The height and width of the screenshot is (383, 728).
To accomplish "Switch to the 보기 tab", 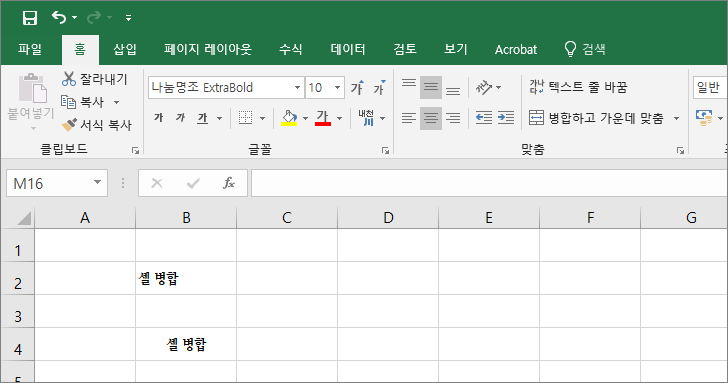I will point(455,49).
